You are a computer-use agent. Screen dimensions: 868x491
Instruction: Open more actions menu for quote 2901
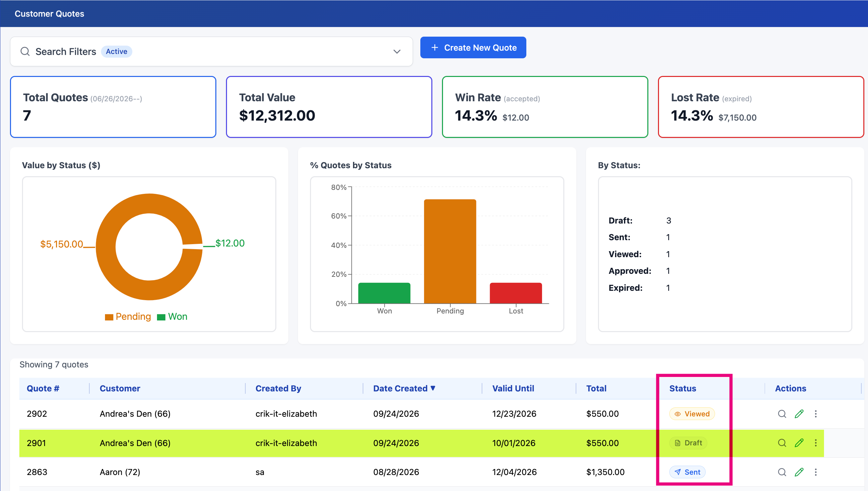pos(815,443)
